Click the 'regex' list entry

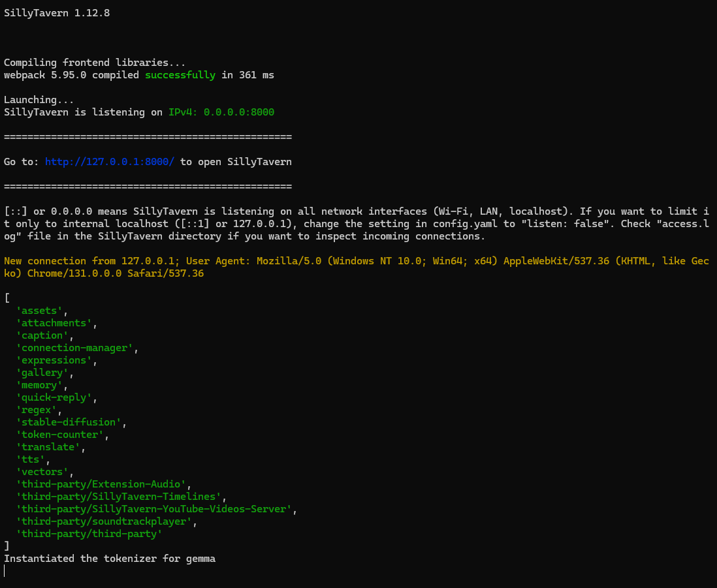[36, 410]
